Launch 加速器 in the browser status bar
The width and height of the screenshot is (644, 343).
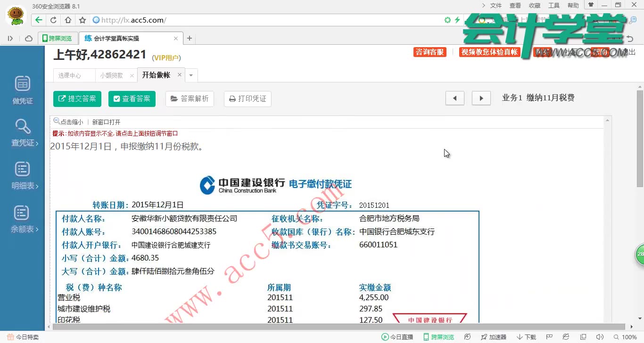(494, 337)
